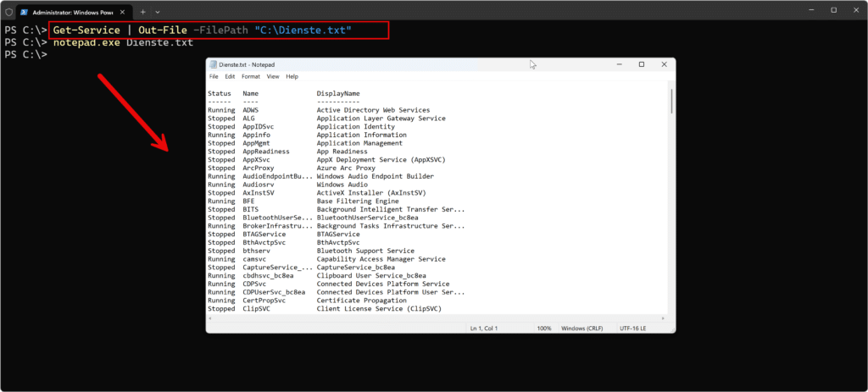
Task: Click Connected Devices Platform Service text
Action: 383,284
